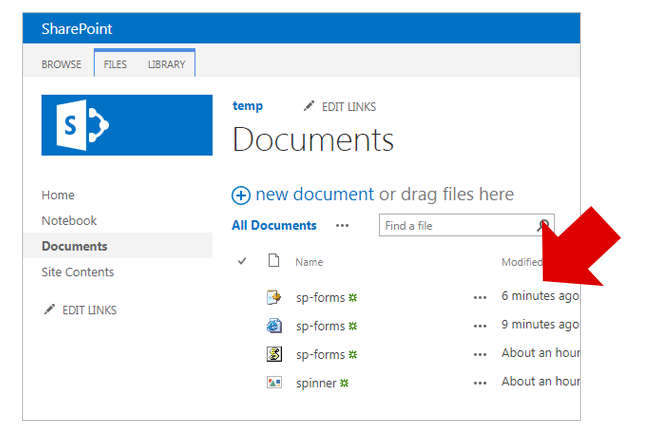The height and width of the screenshot is (443, 666).
Task: Open ellipsis menu next to All Documents view
Action: click(x=342, y=226)
